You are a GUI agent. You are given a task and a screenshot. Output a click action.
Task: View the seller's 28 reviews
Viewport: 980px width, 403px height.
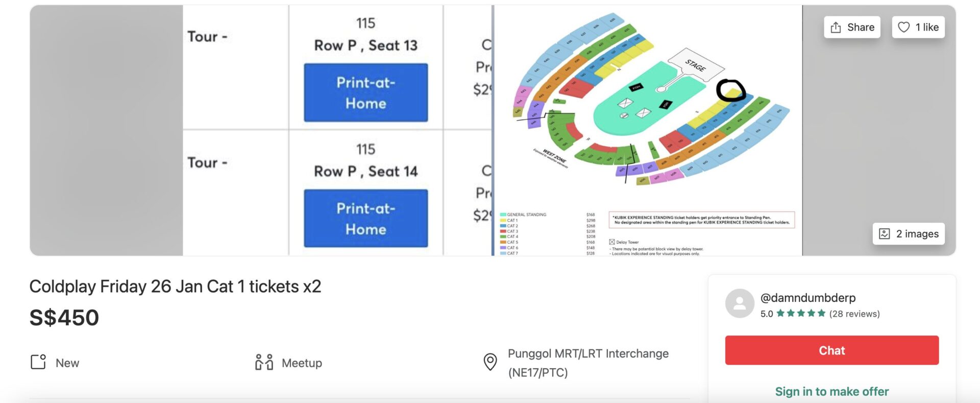[854, 315]
